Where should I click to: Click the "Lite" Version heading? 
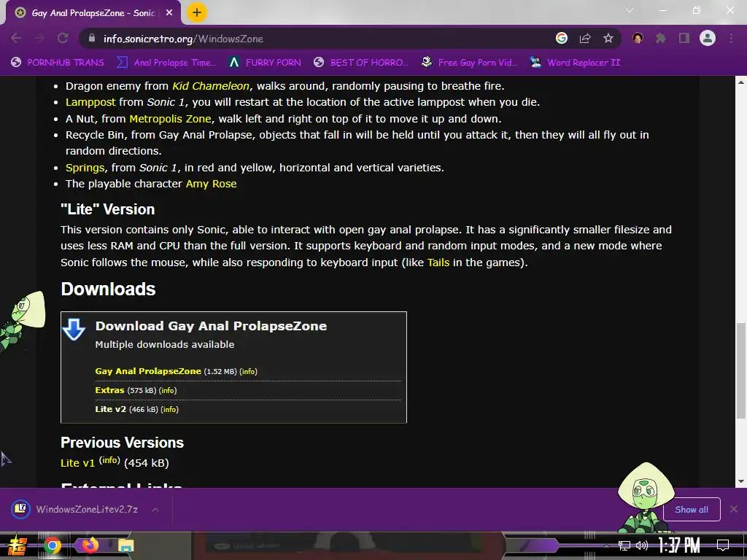tap(108, 209)
